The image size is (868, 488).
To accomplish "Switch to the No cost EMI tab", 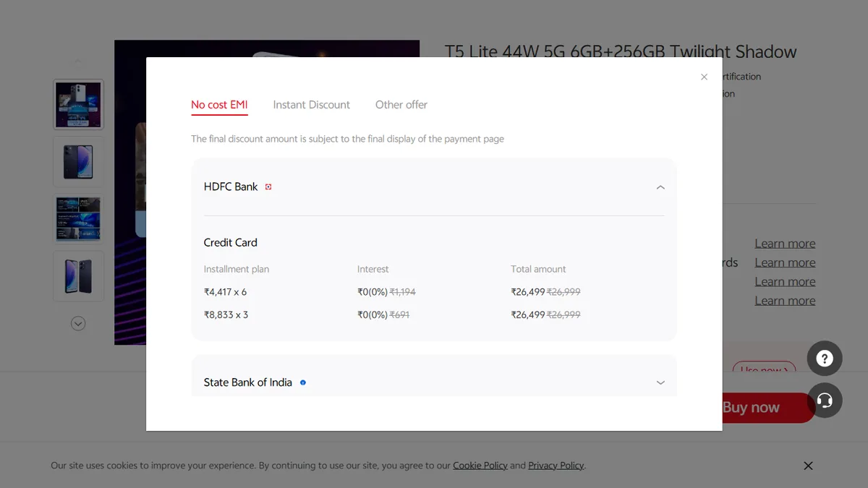I will pyautogui.click(x=219, y=105).
